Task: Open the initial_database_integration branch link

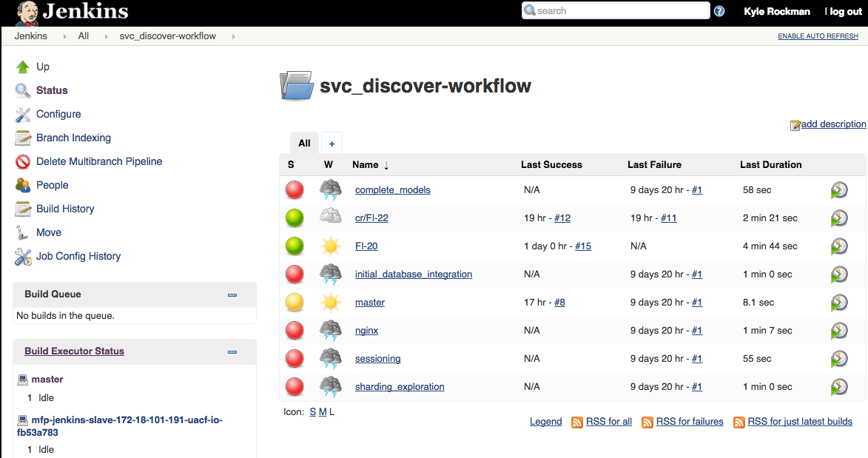Action: pos(414,275)
